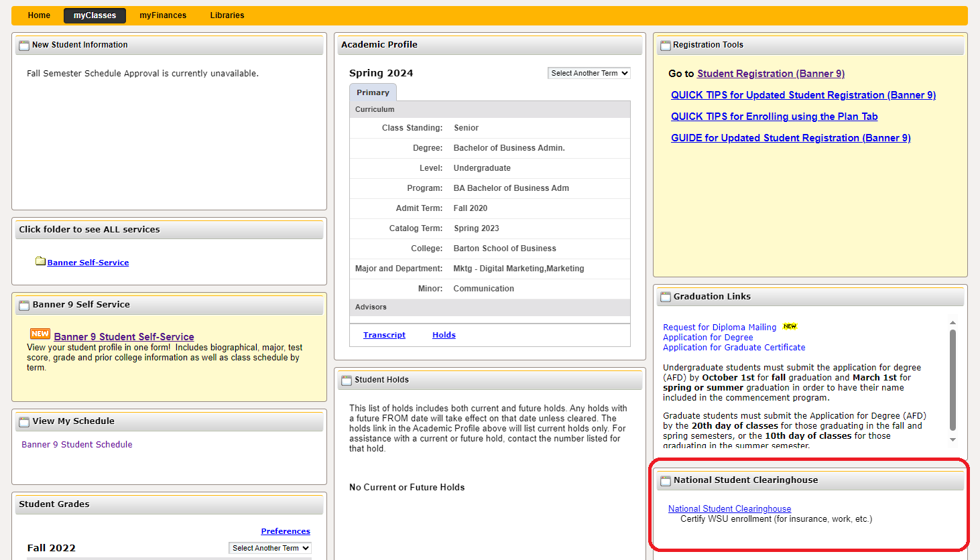Click the Graduation Links panel icon
The height and width of the screenshot is (560, 980).
tap(666, 297)
